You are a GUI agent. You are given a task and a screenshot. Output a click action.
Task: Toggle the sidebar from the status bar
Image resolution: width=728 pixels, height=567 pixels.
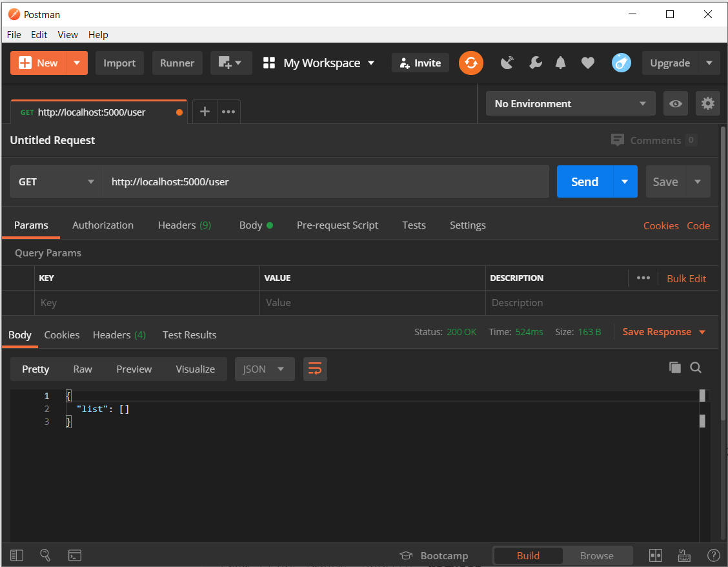point(16,555)
